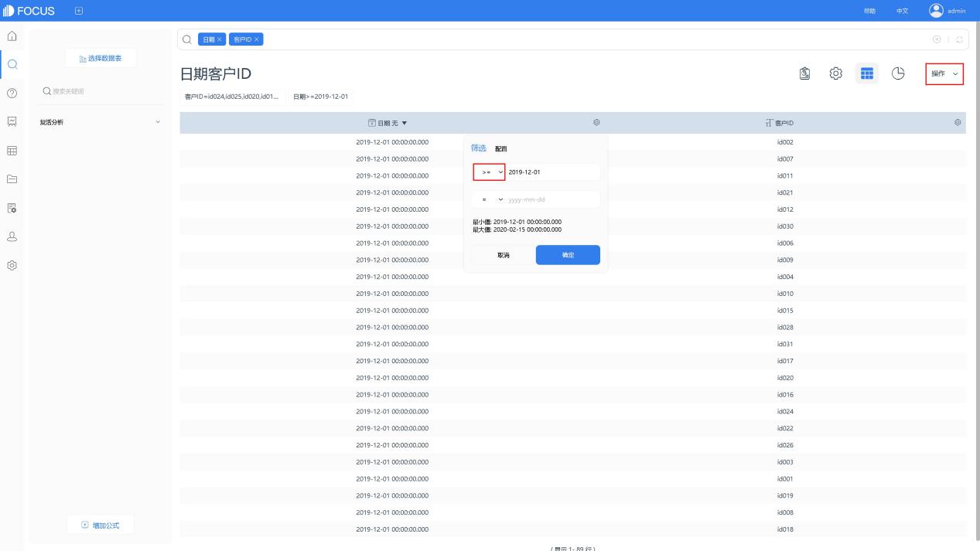
Task: Click the id018 cell
Action: (785, 529)
